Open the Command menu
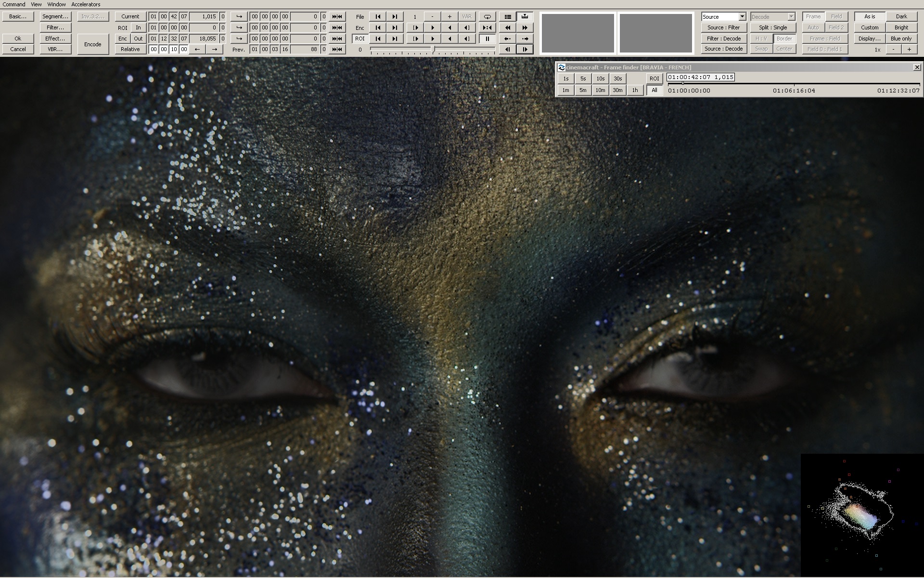The height and width of the screenshot is (578, 924). (14, 4)
